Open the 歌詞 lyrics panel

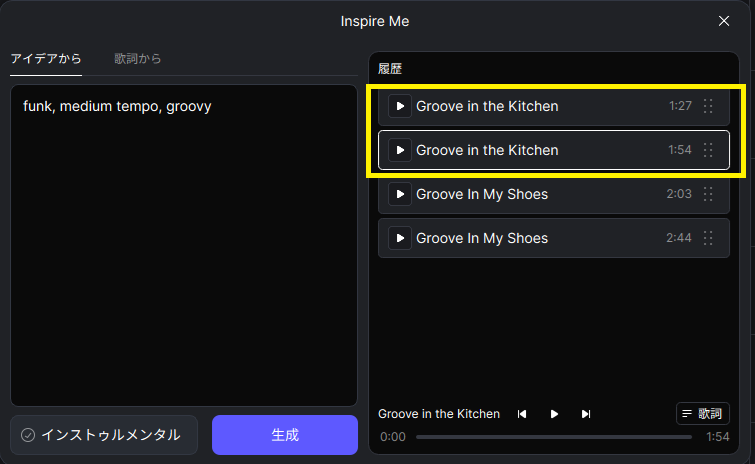click(703, 413)
